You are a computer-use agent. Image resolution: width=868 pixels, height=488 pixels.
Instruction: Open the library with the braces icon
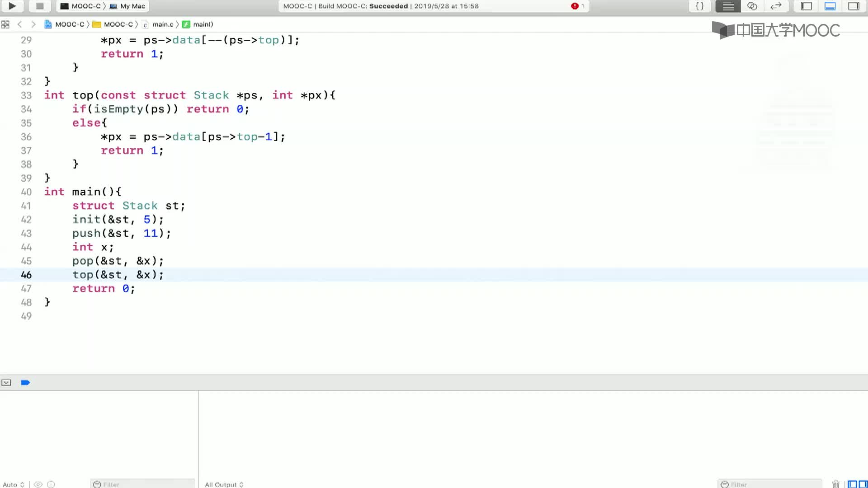pyautogui.click(x=699, y=6)
